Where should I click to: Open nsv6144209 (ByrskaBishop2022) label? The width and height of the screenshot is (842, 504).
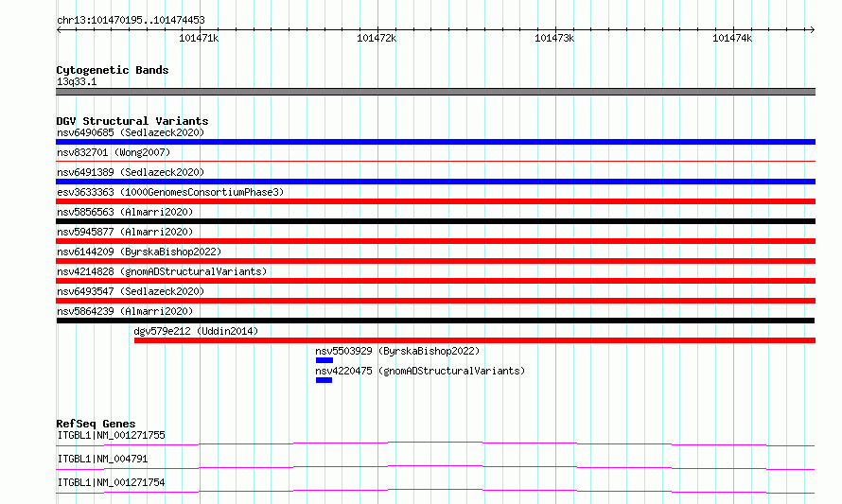pyautogui.click(x=139, y=252)
